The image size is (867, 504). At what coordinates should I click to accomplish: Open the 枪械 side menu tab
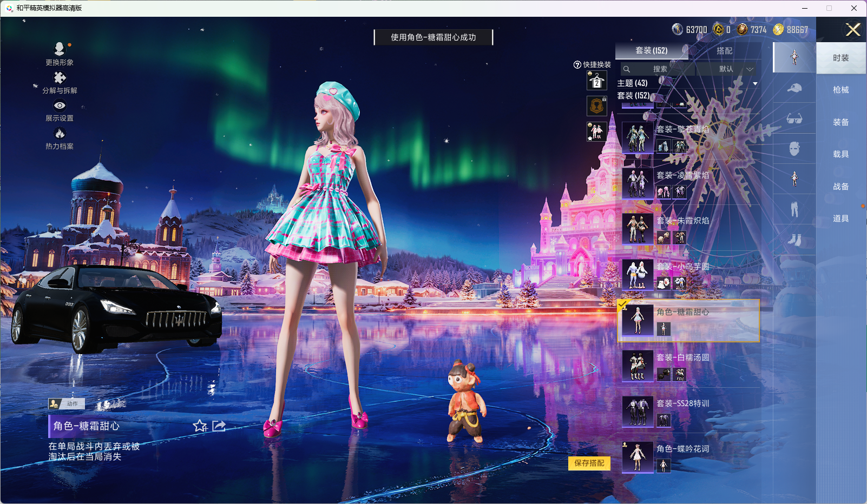pos(840,90)
